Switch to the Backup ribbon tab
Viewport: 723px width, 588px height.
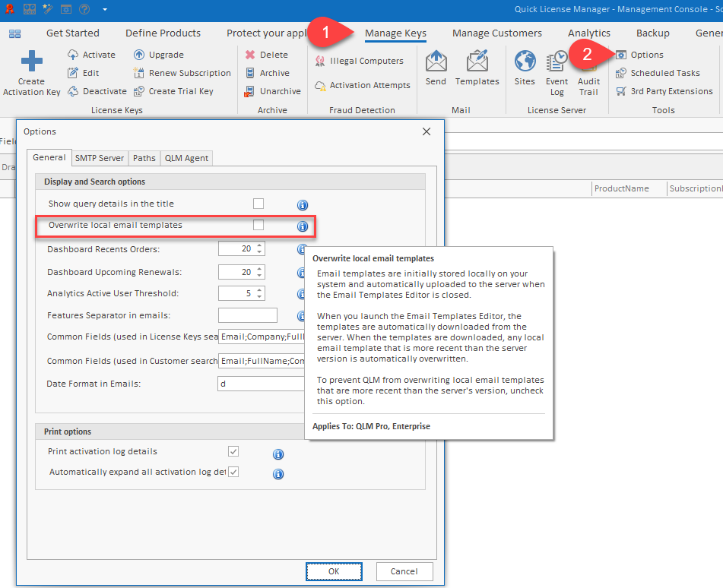(x=653, y=33)
